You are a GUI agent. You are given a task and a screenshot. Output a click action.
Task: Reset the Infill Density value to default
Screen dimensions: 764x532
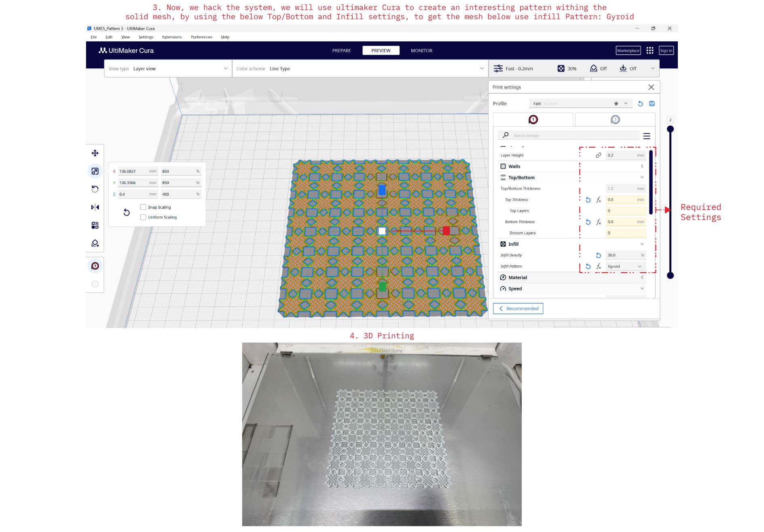point(598,255)
